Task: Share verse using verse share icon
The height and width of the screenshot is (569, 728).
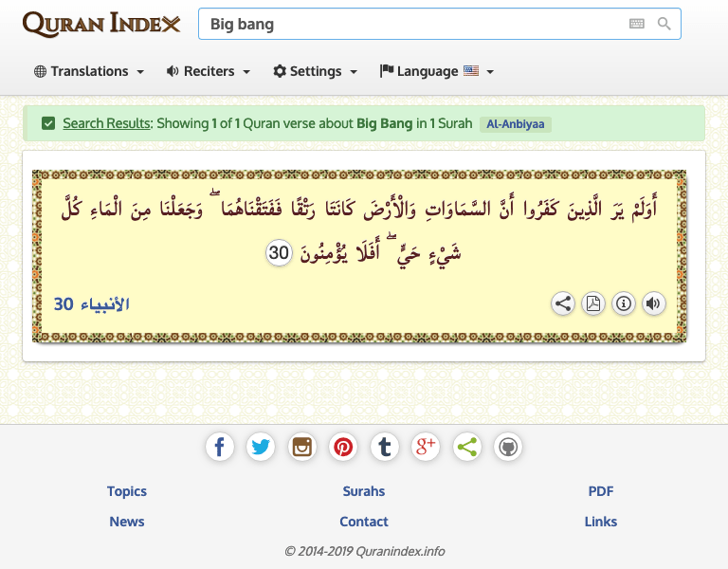Action: tap(563, 303)
